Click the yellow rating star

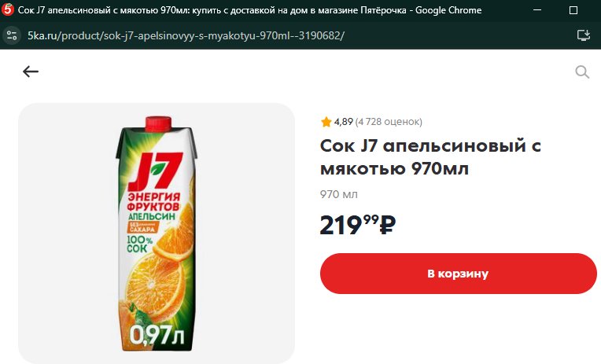[326, 122]
